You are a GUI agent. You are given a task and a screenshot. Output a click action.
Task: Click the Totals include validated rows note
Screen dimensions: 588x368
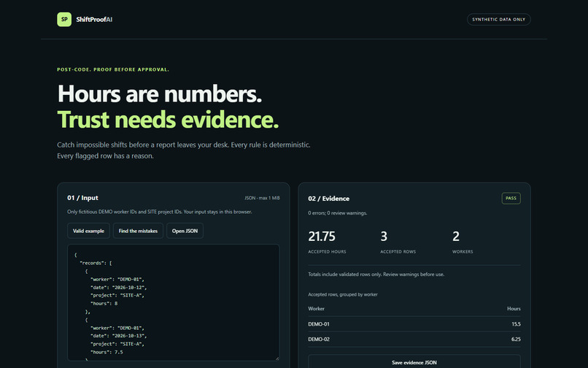pos(376,275)
